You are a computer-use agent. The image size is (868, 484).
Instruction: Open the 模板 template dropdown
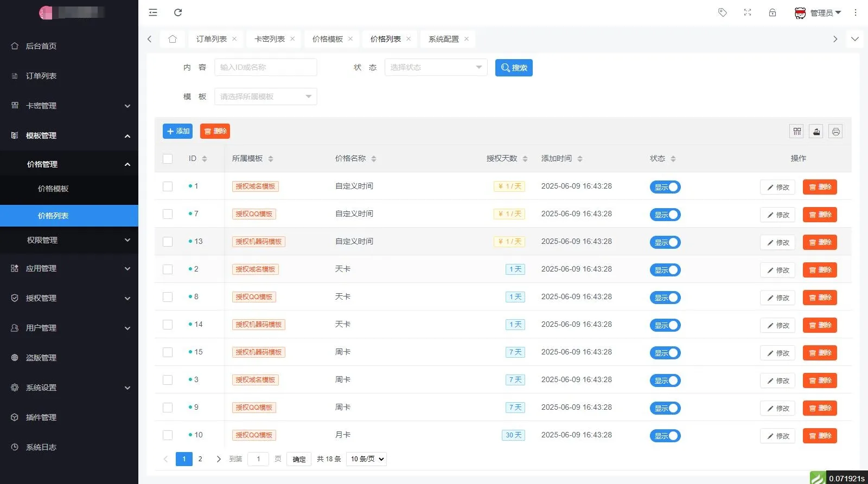pos(266,96)
